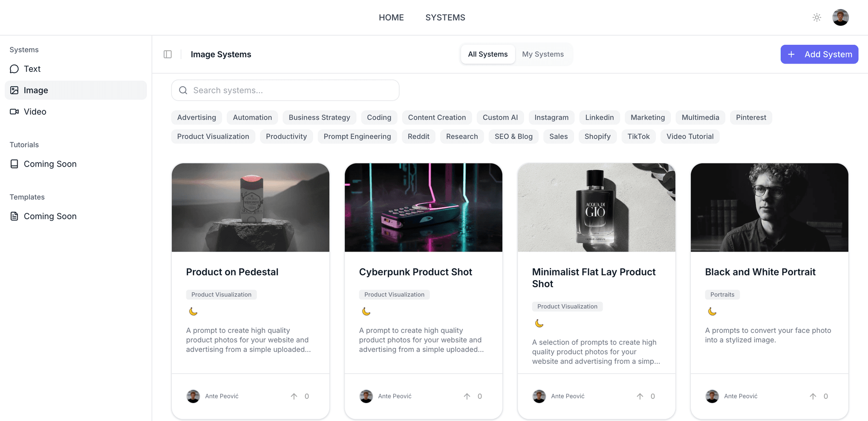Toggle the sidebar panel collapse icon

[x=168, y=54]
